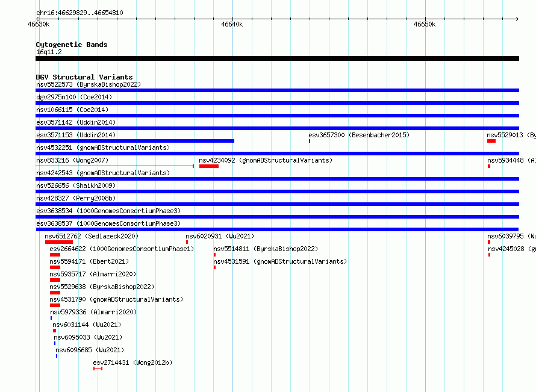
Task: Click the DGV Structural Variants track title
Action: (x=84, y=77)
